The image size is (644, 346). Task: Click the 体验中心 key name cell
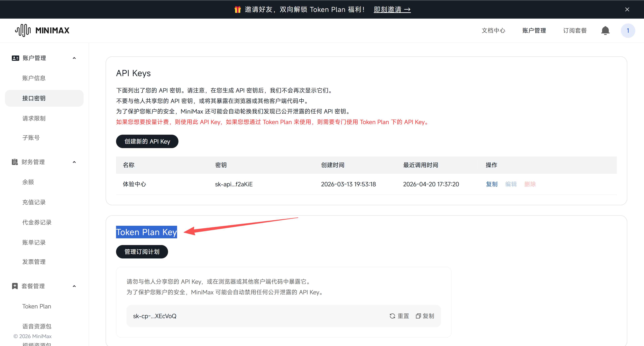click(x=134, y=184)
